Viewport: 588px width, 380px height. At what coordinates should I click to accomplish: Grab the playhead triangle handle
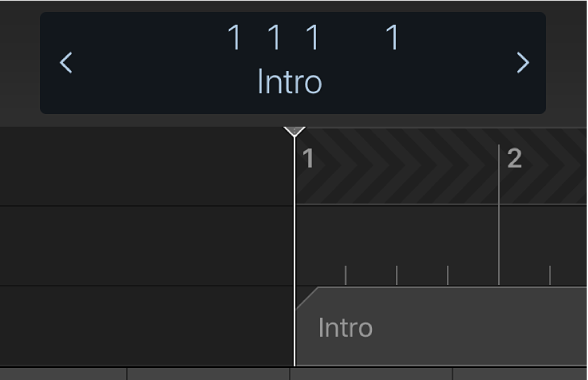[294, 131]
